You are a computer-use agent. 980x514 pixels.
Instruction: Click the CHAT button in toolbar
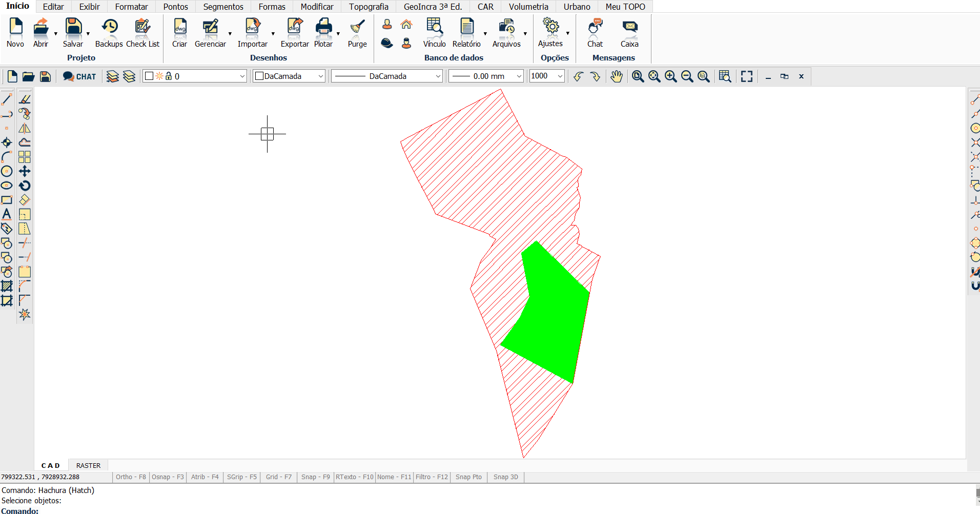click(x=79, y=76)
